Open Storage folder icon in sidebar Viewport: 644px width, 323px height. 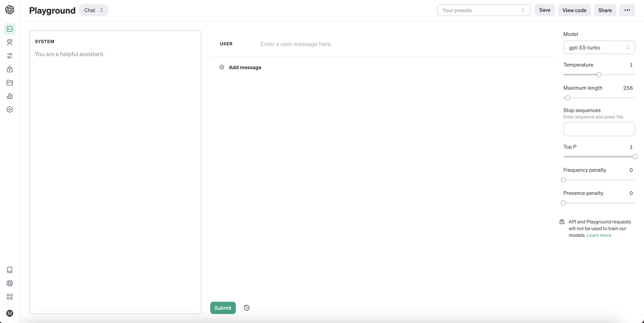tap(10, 83)
